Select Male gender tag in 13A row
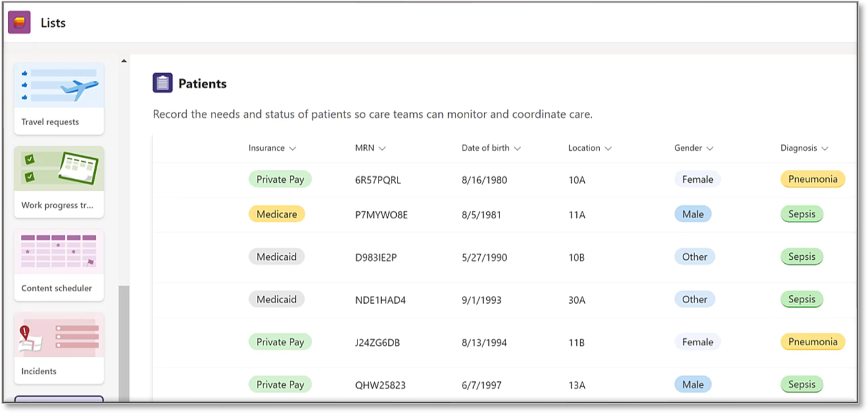Screen dimensions: 868x413 point(693,385)
